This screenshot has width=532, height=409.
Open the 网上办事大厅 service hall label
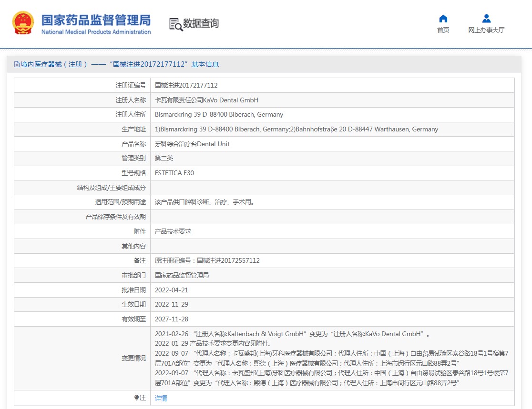pos(486,30)
